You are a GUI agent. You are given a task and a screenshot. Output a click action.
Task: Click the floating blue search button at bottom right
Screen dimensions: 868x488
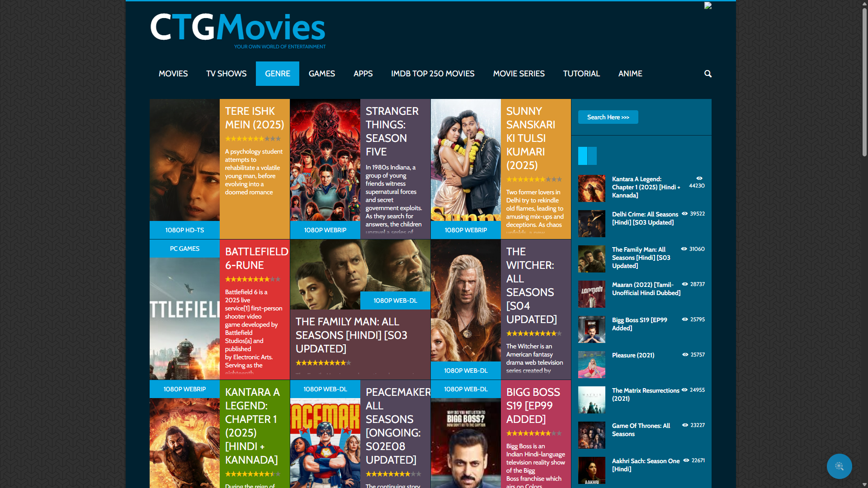coord(839,466)
